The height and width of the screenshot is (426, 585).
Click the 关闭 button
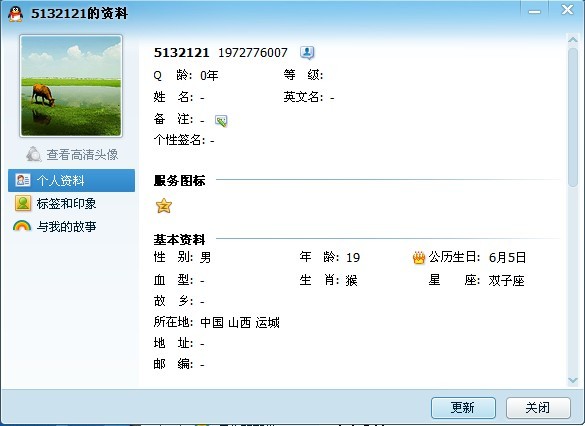[538, 408]
